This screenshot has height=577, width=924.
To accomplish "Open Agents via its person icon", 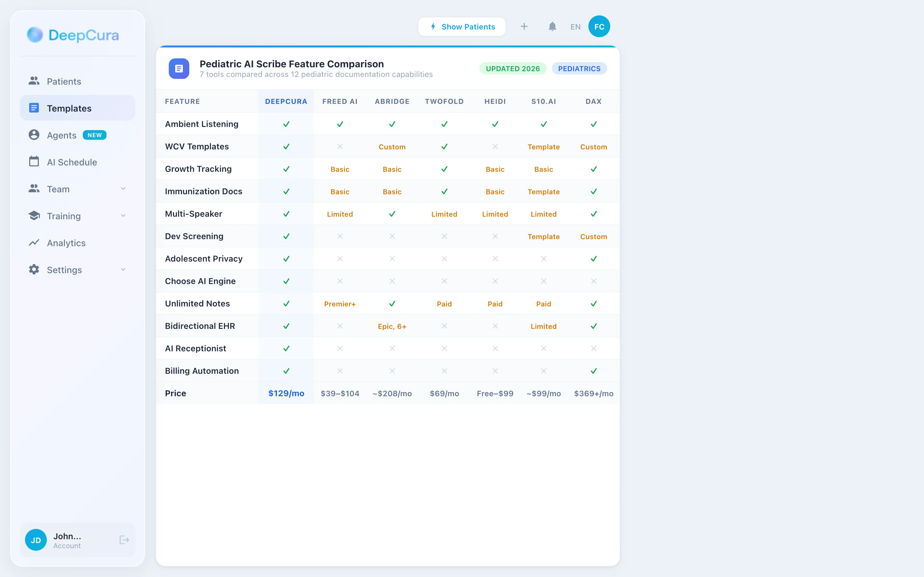I will click(x=34, y=135).
